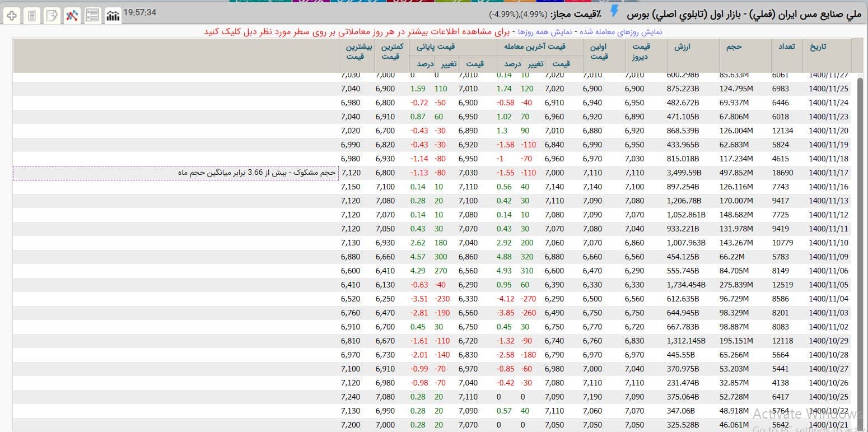The image size is (868, 432).
Task: Click the clock reading 19:57:34
Action: [139, 12]
